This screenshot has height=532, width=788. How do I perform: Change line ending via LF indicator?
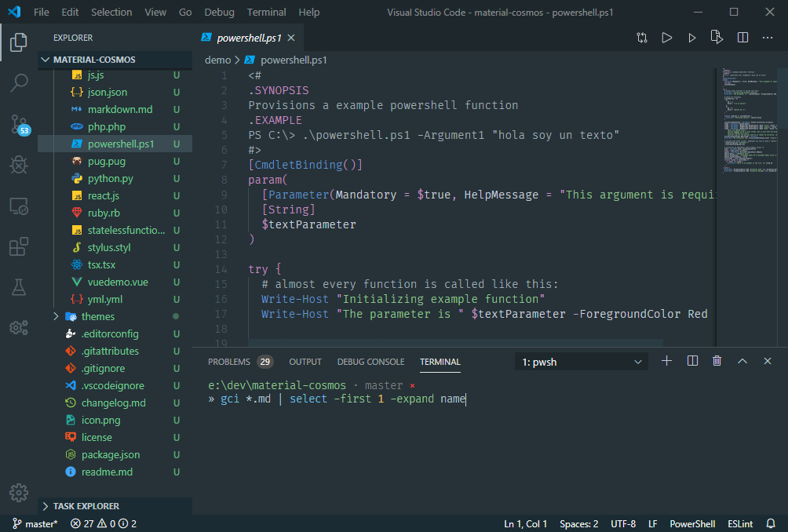pos(653,523)
